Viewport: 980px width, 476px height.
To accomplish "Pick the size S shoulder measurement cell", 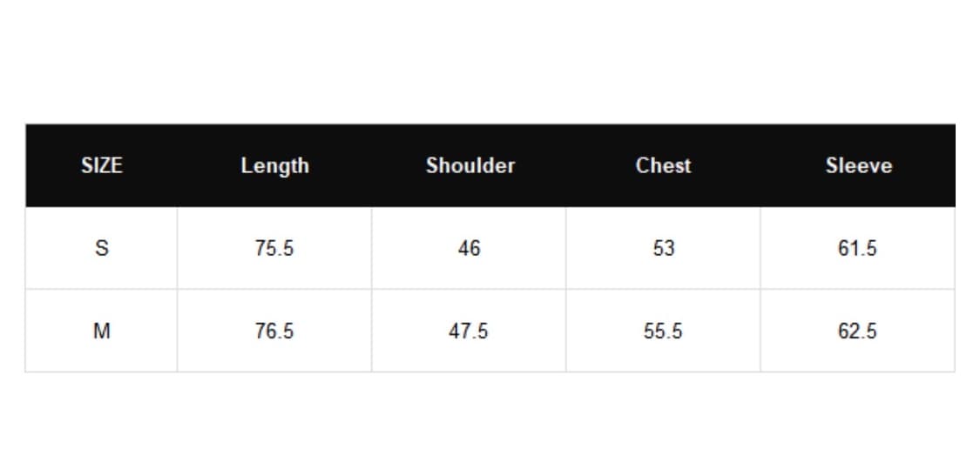I will (470, 248).
